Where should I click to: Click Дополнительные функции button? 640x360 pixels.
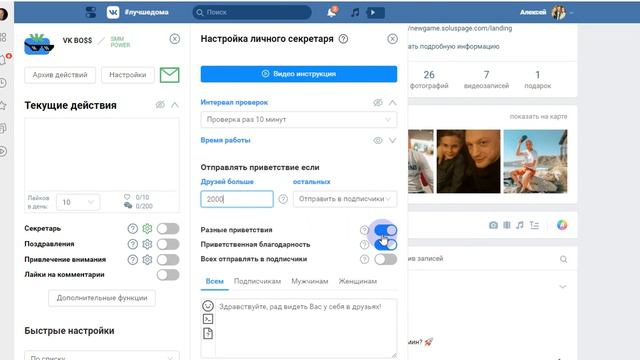pos(102,298)
